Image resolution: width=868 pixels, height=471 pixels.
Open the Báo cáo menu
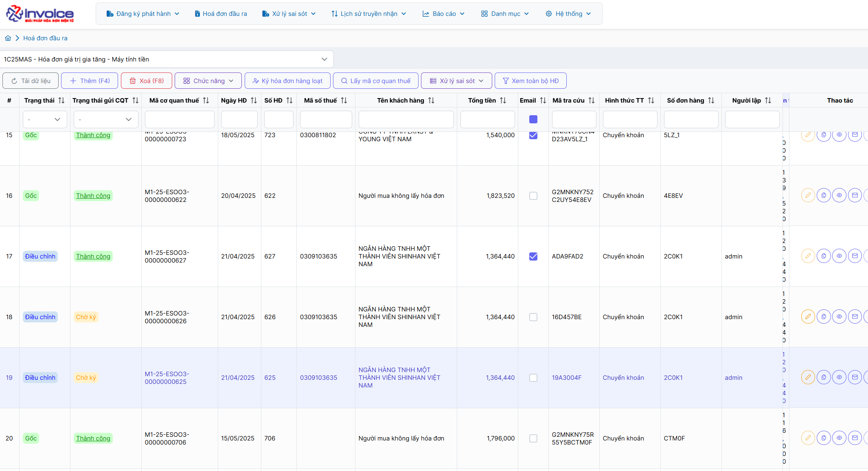click(x=443, y=14)
